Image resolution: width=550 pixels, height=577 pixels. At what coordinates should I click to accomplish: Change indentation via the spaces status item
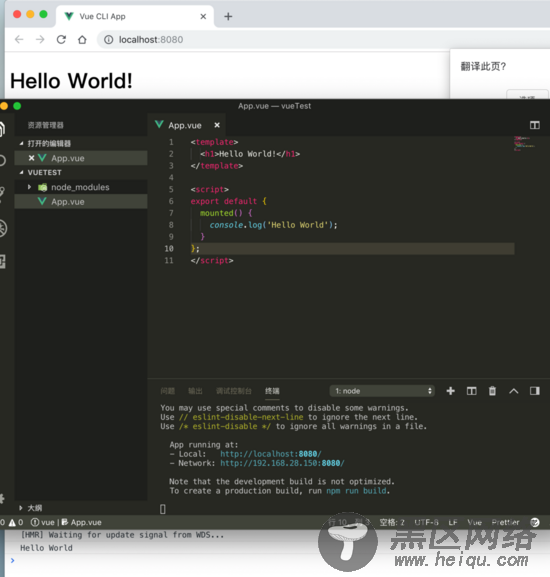(392, 522)
